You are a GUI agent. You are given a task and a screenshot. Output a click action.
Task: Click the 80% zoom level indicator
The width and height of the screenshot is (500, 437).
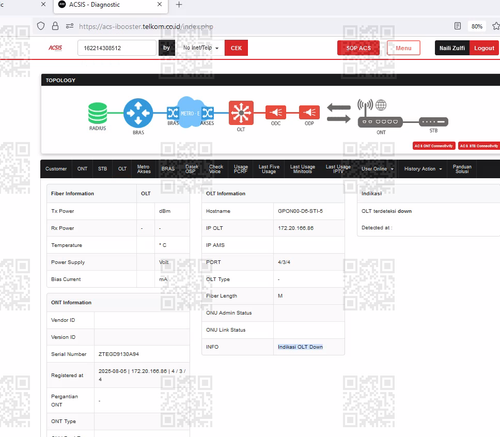point(477,26)
